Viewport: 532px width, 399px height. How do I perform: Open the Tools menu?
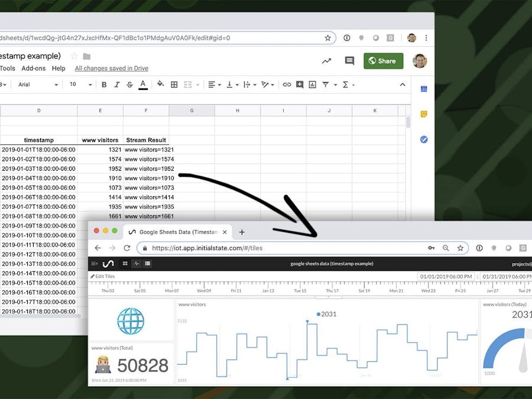pos(7,68)
